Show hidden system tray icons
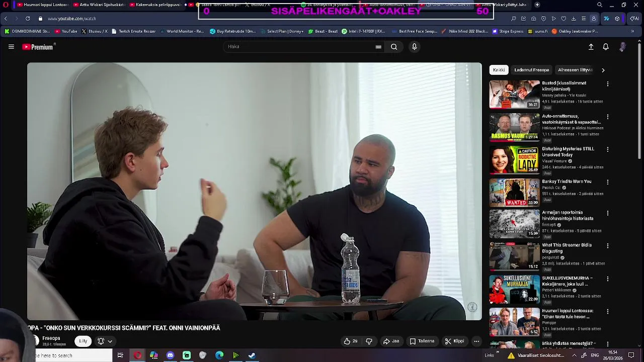The image size is (644, 362). (574, 355)
